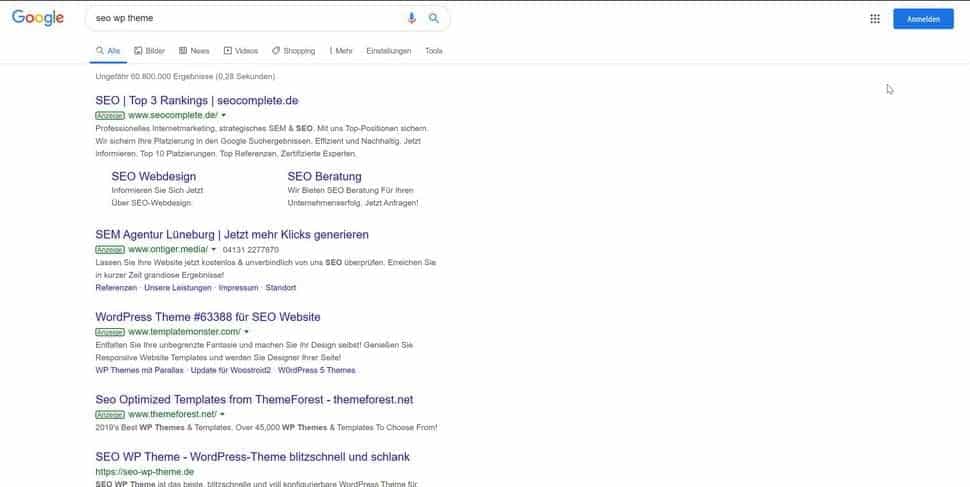Click 'Update für Woostroid2' sitelink
Image resolution: width=970 pixels, height=487 pixels.
point(231,370)
